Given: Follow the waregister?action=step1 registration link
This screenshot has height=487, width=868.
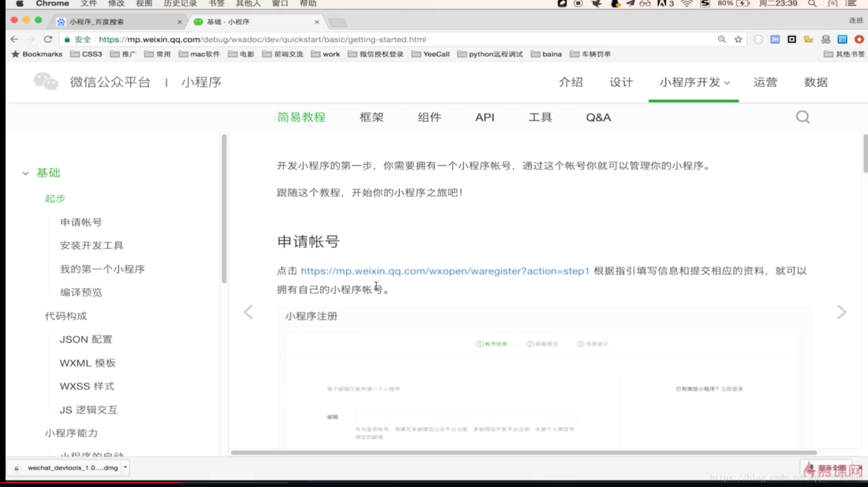Looking at the screenshot, I should tap(445, 271).
